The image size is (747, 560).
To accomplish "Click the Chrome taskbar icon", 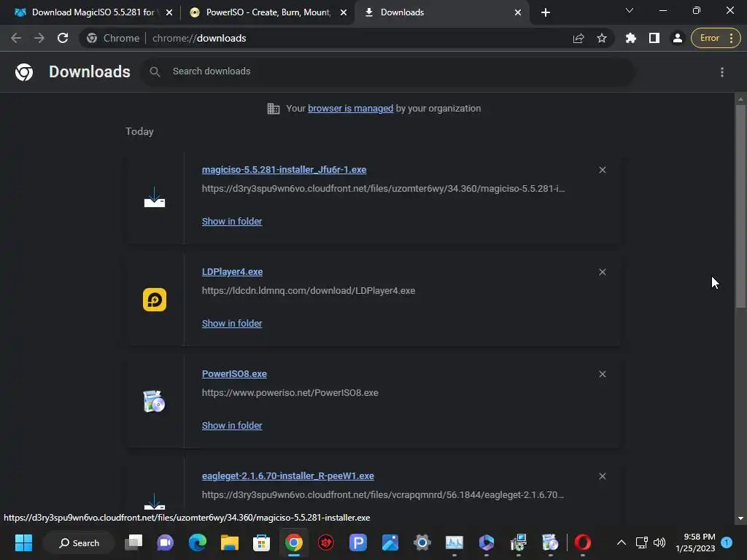I will 293,542.
